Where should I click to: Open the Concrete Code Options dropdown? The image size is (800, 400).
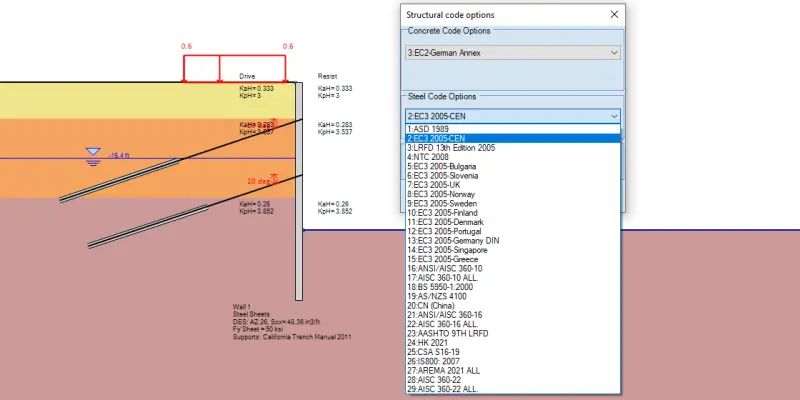pyautogui.click(x=513, y=53)
